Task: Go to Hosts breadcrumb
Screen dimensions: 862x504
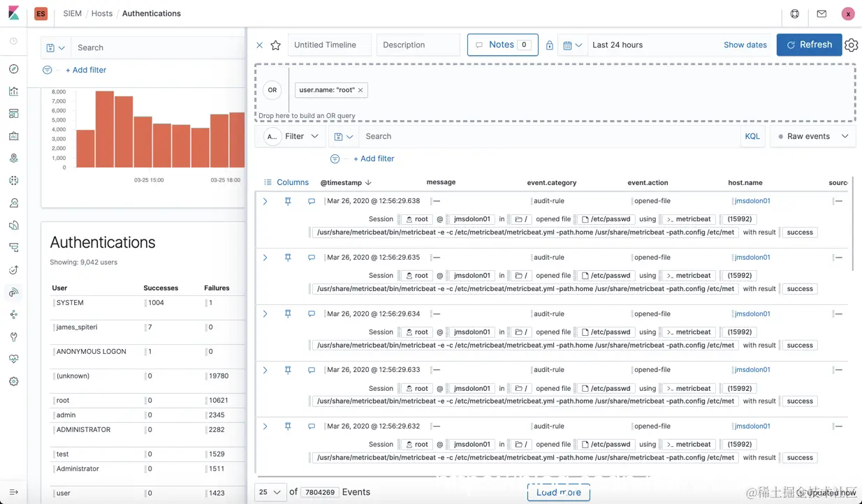Action: point(102,13)
